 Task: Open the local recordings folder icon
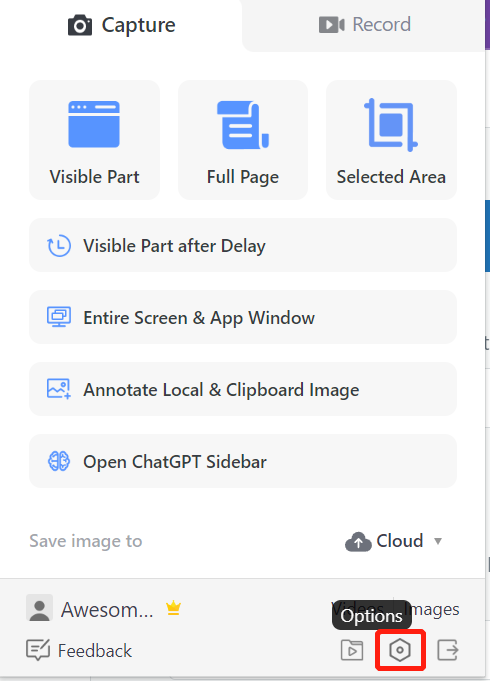[352, 650]
